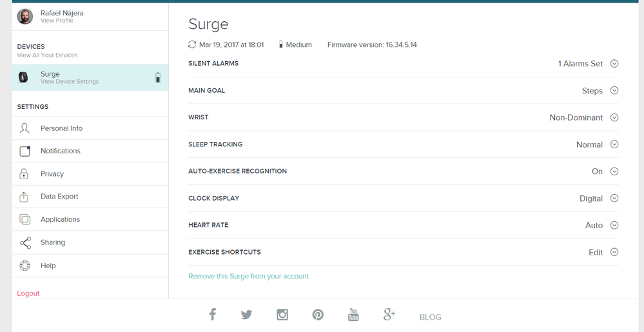The image size is (644, 332).
Task: Open the BLOG footer link
Action: [x=430, y=317]
